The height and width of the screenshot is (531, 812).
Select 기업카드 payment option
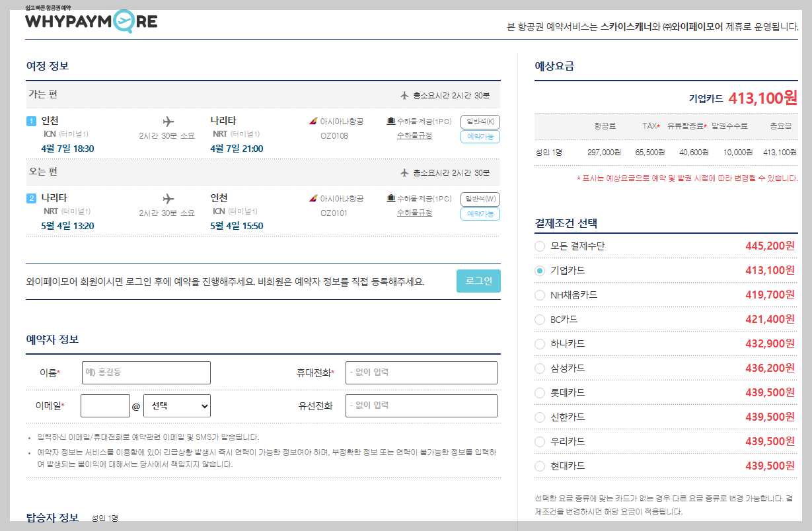click(x=540, y=271)
